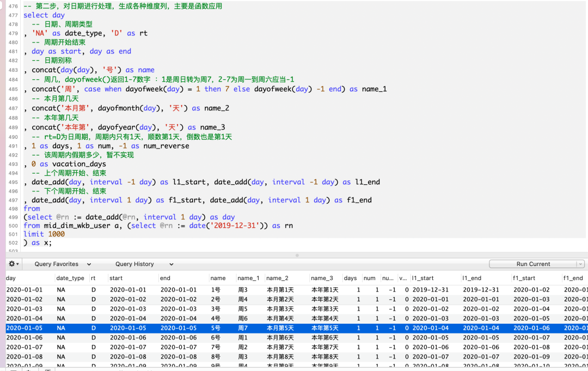Click 'select day' on line 477
588x371 pixels.
click(44, 15)
